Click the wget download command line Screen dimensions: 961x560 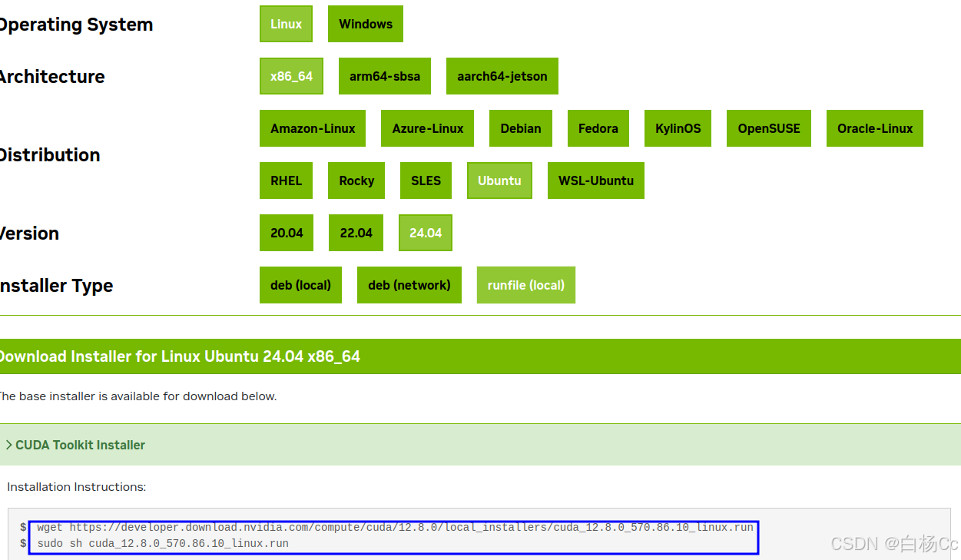[x=395, y=528]
